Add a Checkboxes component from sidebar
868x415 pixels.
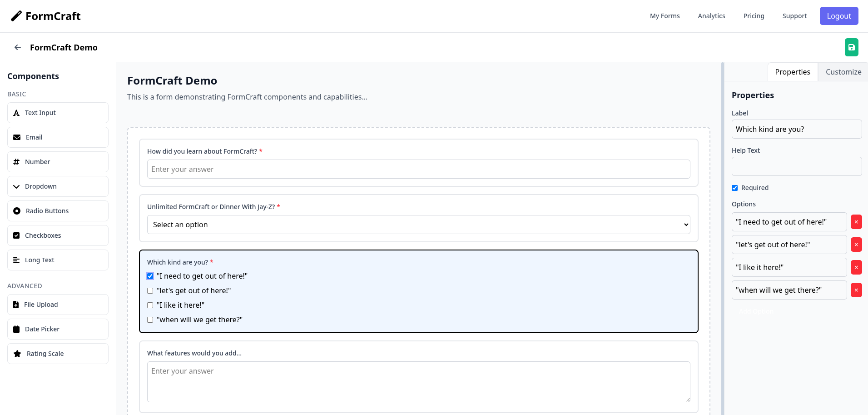[x=58, y=235]
